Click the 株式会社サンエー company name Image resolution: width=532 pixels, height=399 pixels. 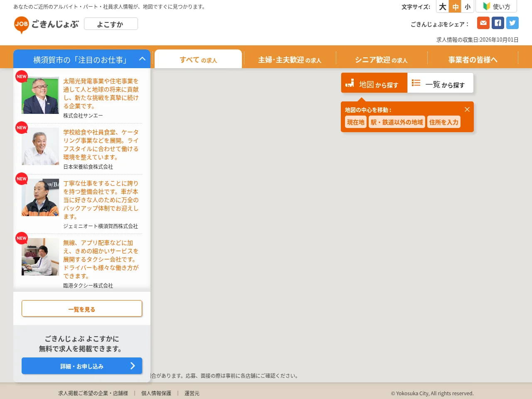(x=83, y=116)
